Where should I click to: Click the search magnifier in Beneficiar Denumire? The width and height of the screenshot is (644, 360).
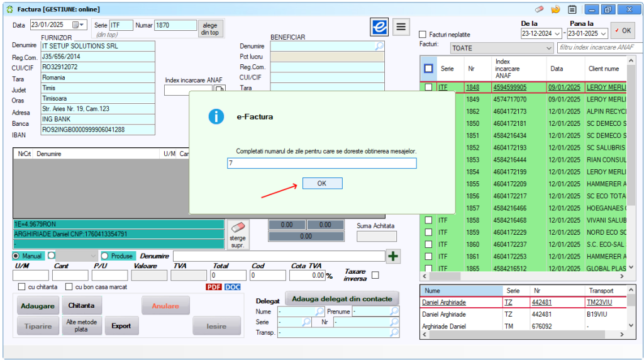pos(379,46)
